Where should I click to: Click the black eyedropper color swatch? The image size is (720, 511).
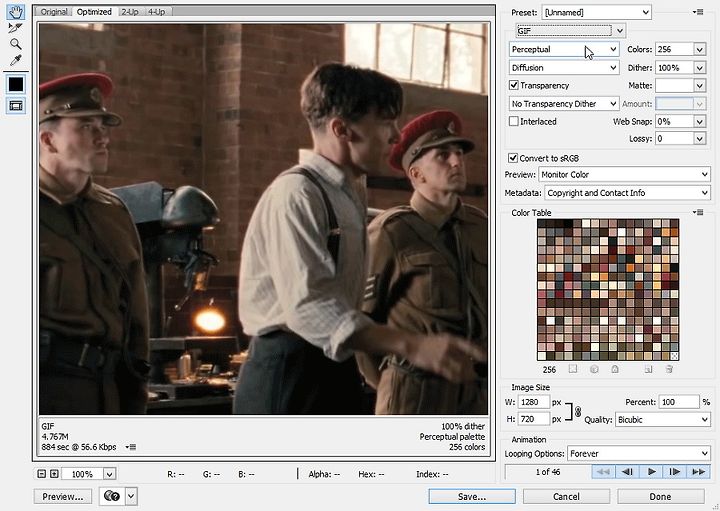tap(16, 84)
